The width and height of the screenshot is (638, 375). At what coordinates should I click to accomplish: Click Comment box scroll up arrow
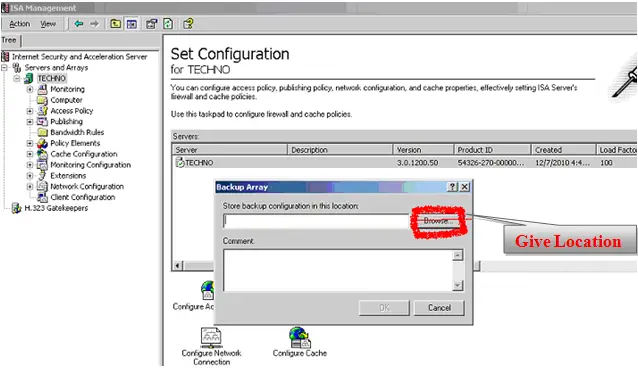click(x=458, y=255)
